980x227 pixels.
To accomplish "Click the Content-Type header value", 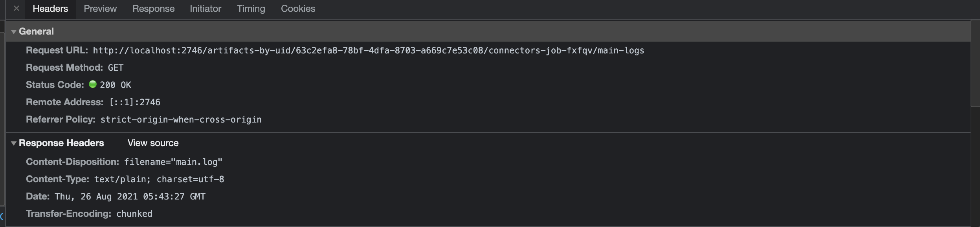I will coord(159,179).
